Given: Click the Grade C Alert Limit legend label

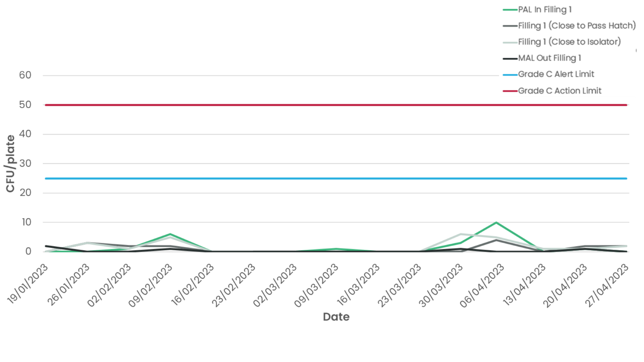Looking at the screenshot, I should coord(556,74).
